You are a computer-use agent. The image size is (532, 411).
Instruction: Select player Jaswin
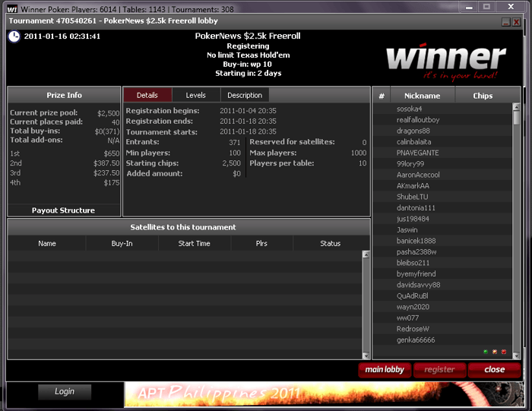pos(443,230)
